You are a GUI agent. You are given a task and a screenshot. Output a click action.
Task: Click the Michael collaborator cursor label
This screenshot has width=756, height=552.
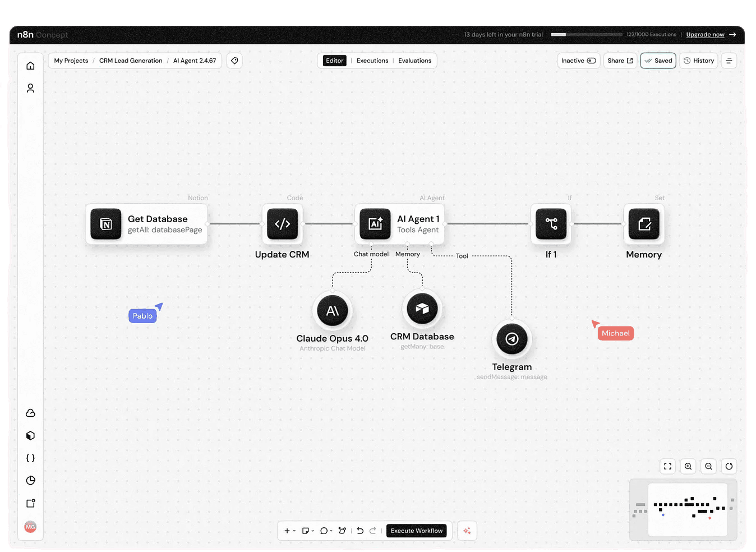point(616,333)
